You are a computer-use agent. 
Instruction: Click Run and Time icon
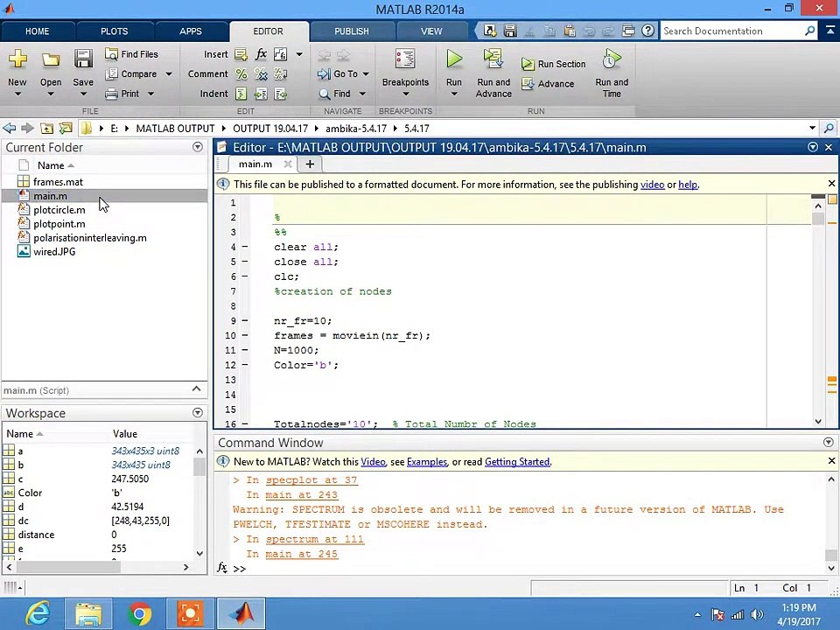pos(612,59)
